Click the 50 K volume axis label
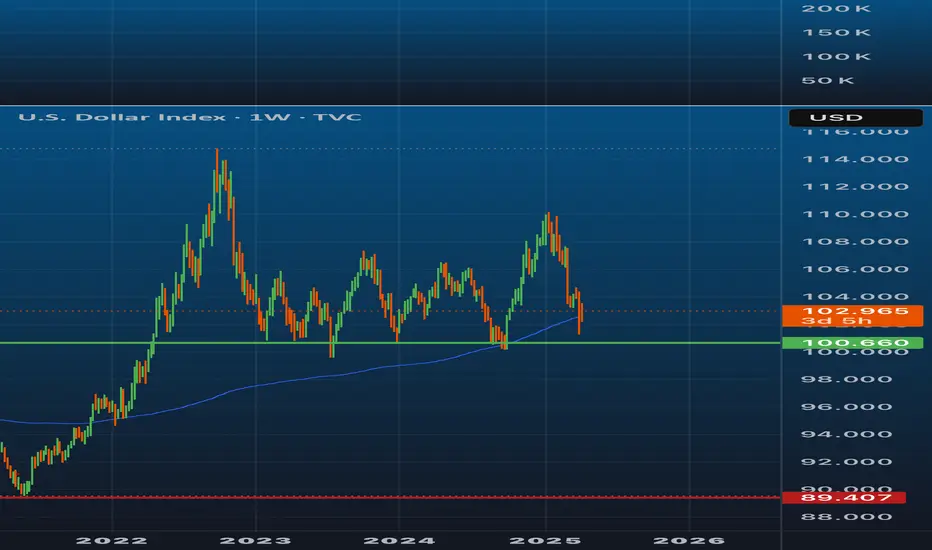Viewport: 932px width, 550px height. click(x=828, y=80)
